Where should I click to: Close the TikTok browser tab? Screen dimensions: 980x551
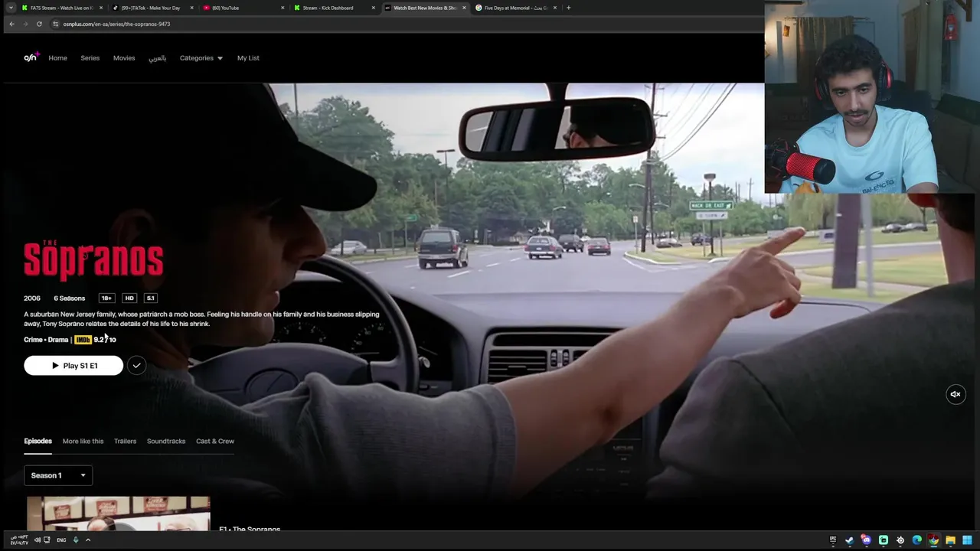(191, 8)
